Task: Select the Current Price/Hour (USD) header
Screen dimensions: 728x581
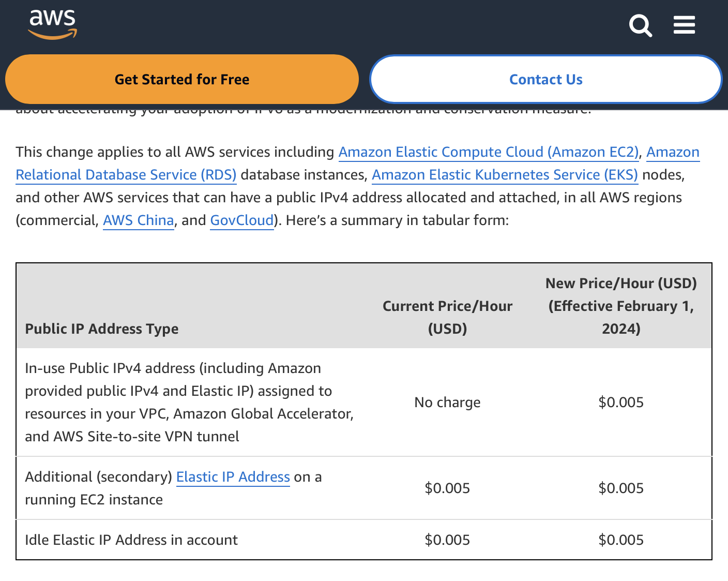Action: coord(447,317)
